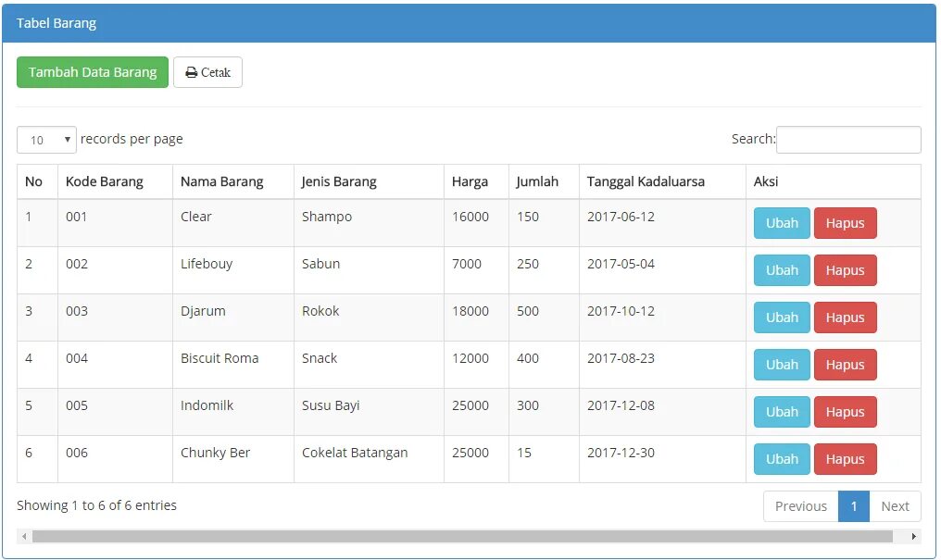Open the records per page dropdown
The height and width of the screenshot is (560, 941).
[x=46, y=140]
